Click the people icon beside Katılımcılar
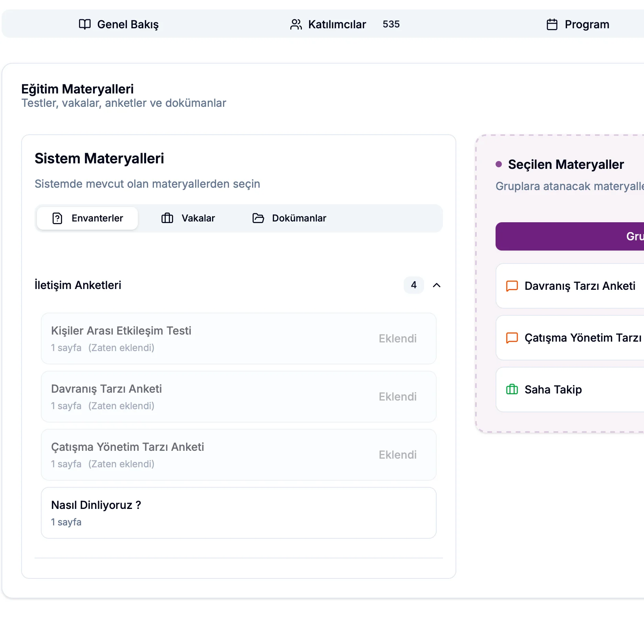This screenshot has height=644, width=644. (296, 24)
